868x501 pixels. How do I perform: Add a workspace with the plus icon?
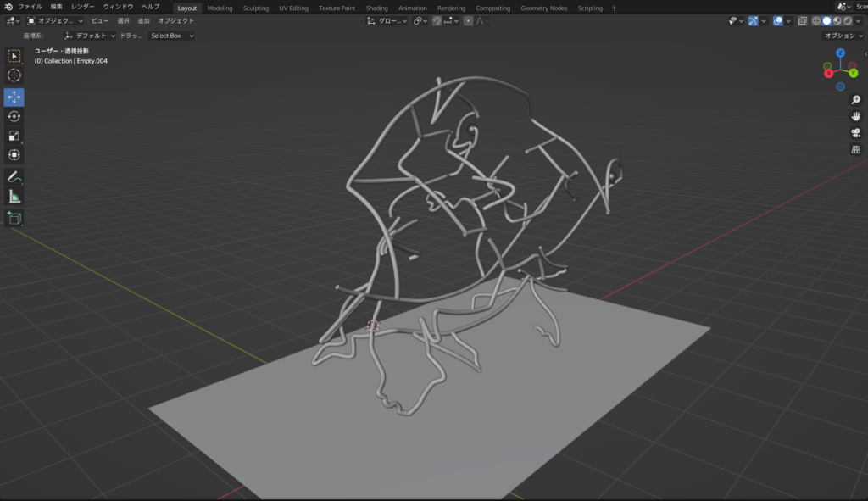pos(614,8)
